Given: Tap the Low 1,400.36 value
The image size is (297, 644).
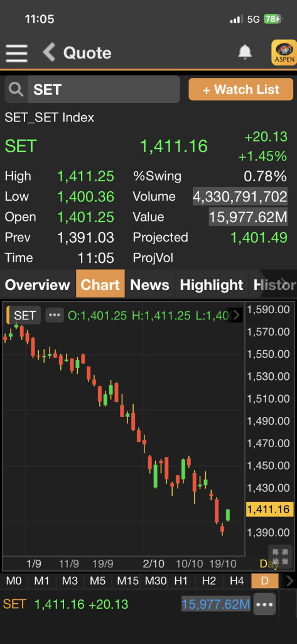Looking at the screenshot, I should click(x=86, y=197).
